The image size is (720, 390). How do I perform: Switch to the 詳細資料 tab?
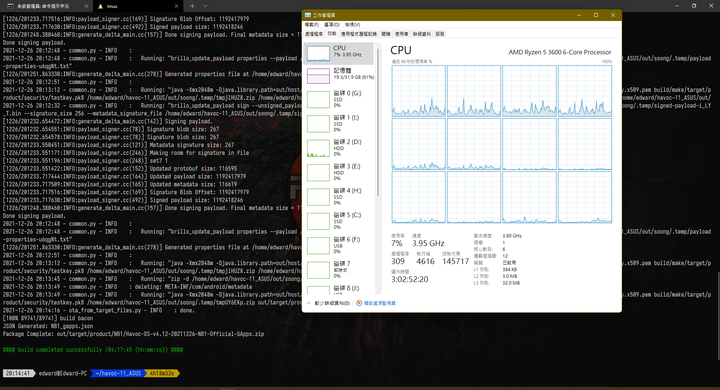(x=422, y=34)
